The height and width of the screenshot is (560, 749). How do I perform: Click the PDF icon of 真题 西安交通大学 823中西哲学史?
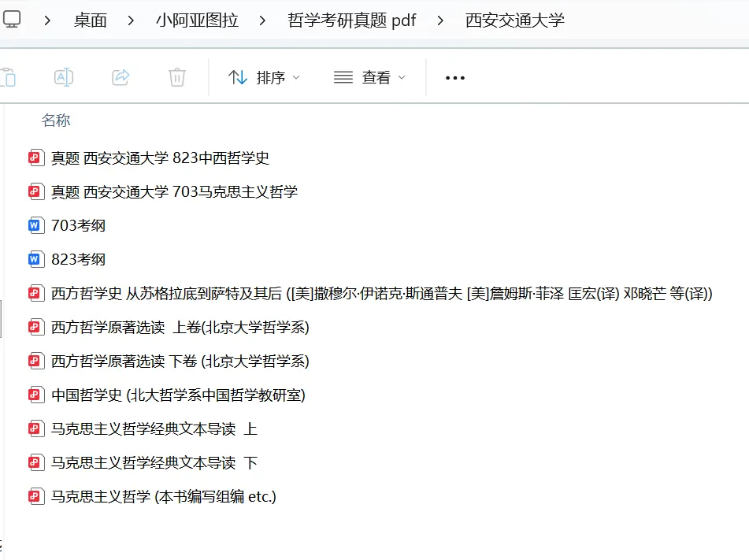pos(35,158)
